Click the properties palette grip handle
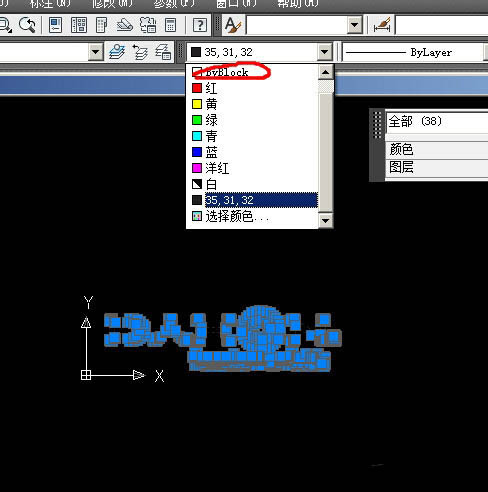The image size is (488, 492). 377,125
